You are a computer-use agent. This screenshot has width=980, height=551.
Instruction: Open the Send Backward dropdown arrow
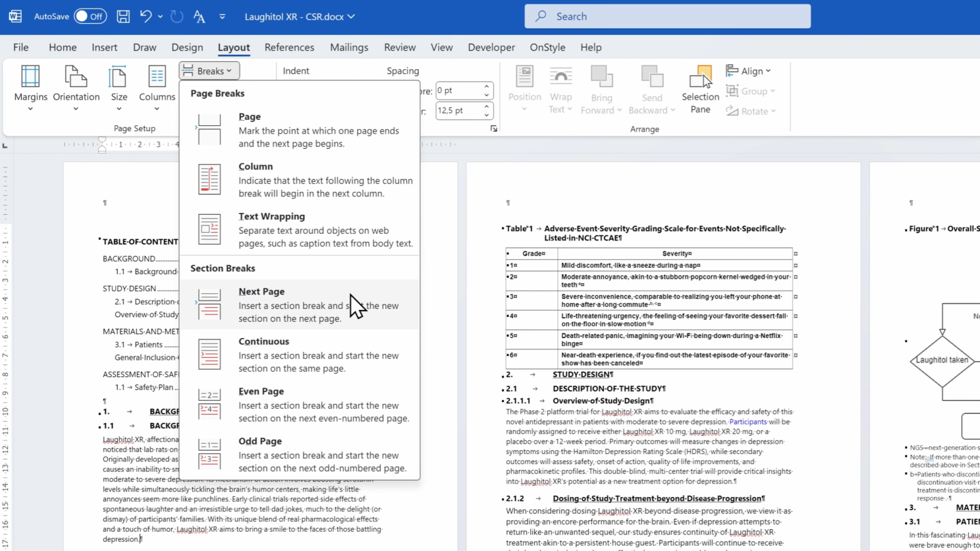[672, 111]
